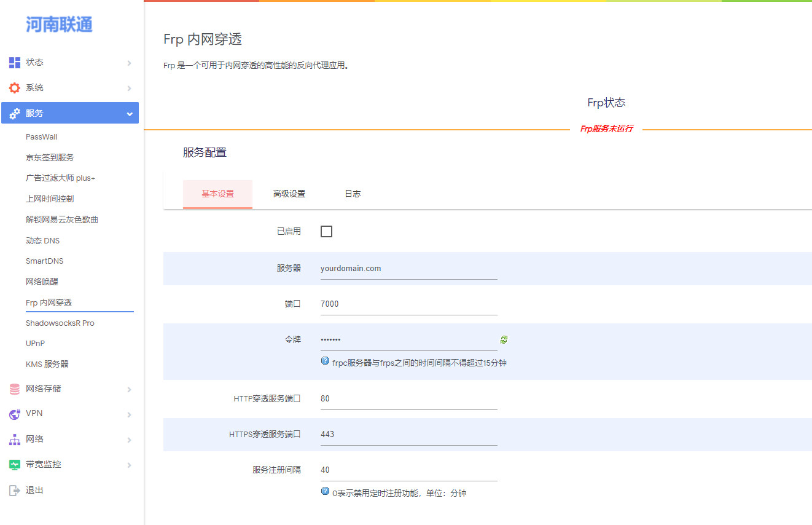Image resolution: width=812 pixels, height=525 pixels.
Task: Open 网络唤醒 menu item
Action: [x=42, y=282]
